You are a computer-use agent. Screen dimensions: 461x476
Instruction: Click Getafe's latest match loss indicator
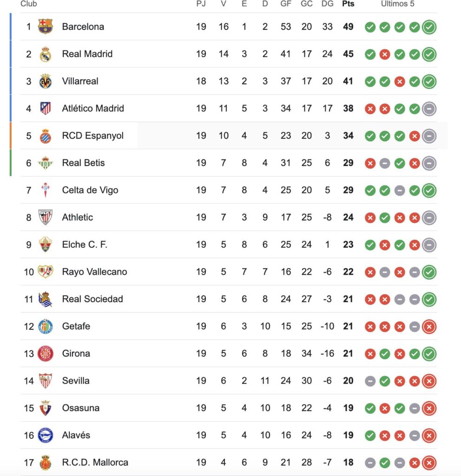pos(429,327)
